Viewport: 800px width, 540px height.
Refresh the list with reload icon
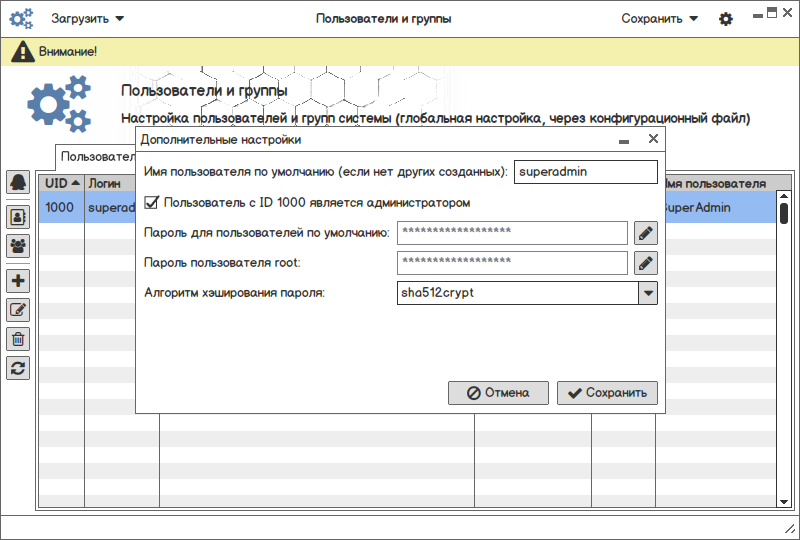[18, 368]
